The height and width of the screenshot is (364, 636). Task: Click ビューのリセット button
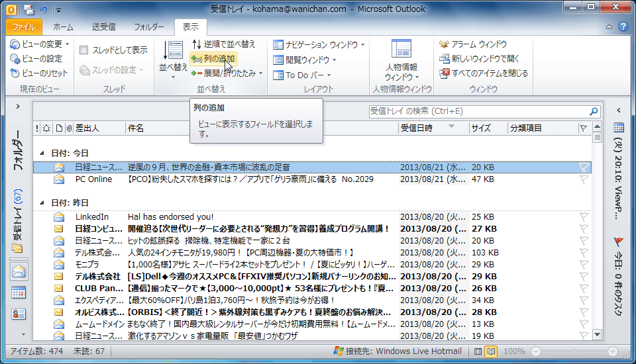(39, 73)
